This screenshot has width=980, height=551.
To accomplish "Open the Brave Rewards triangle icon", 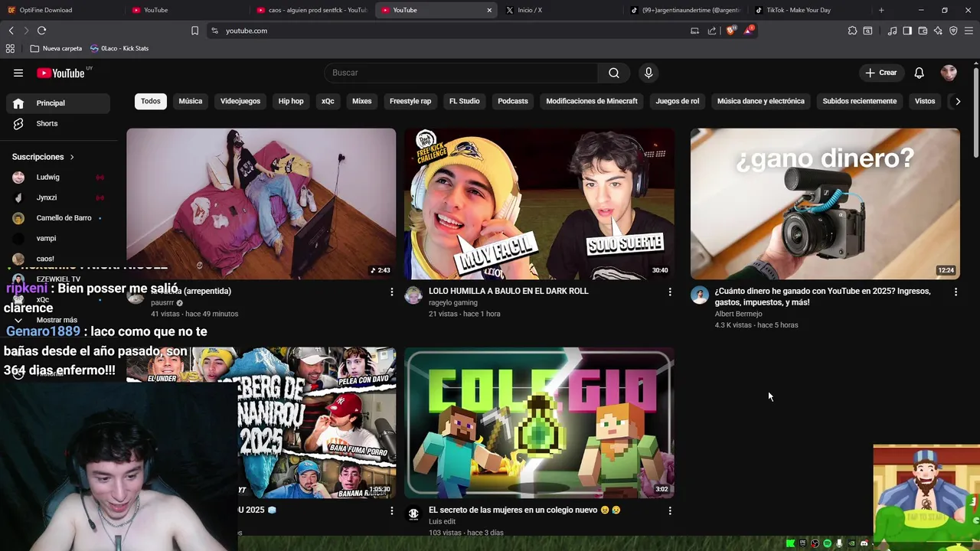I will click(x=749, y=31).
